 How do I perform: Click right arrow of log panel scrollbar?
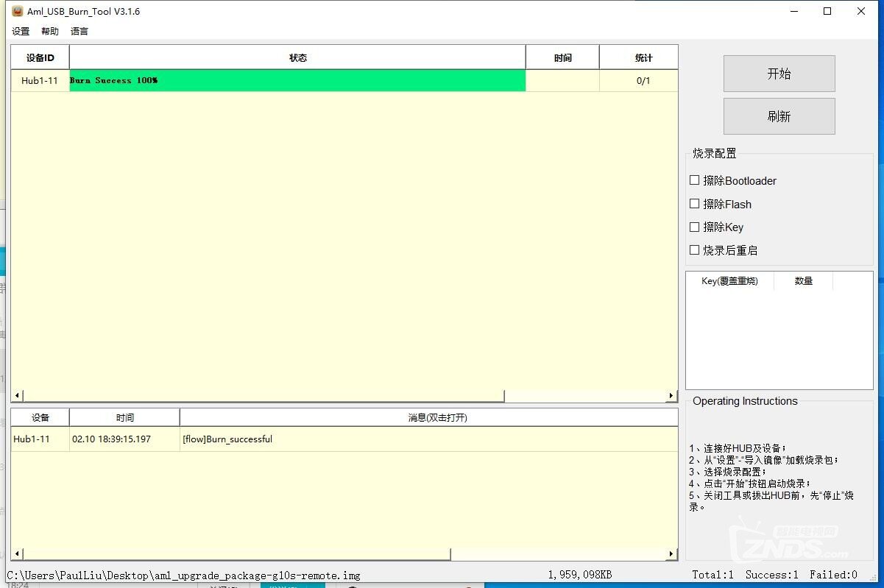(x=671, y=554)
